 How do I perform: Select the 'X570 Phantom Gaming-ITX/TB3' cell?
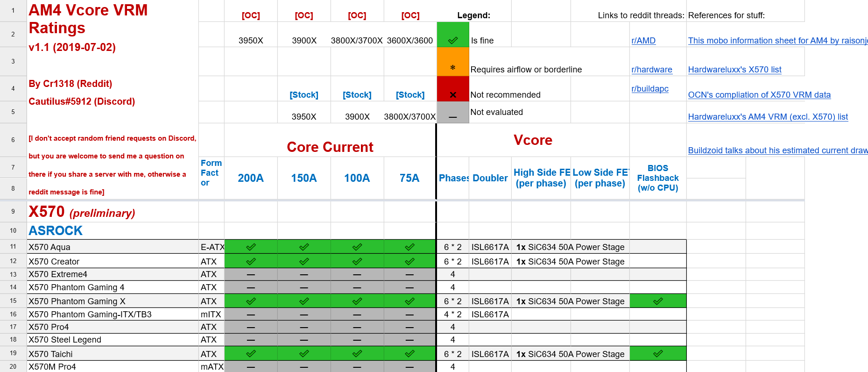(113, 315)
